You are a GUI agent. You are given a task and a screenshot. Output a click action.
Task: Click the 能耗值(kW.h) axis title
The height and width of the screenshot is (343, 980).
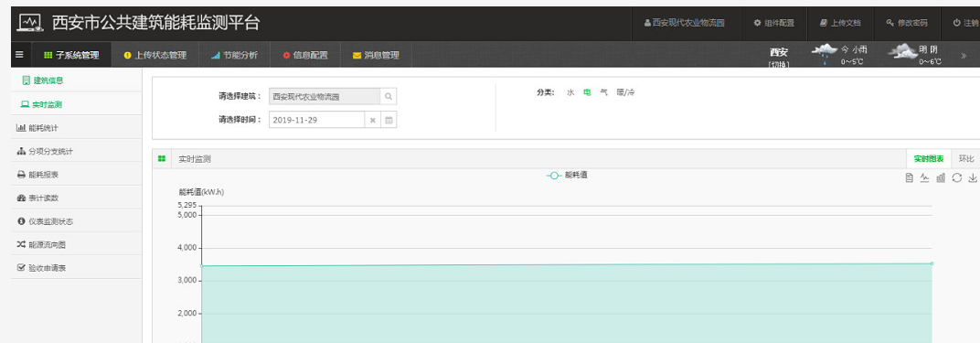coord(201,192)
